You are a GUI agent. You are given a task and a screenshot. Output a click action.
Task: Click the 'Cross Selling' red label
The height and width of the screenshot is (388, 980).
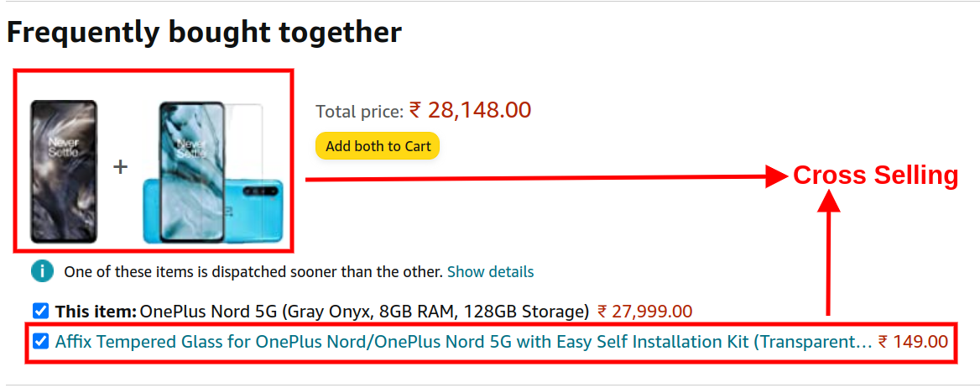click(876, 176)
